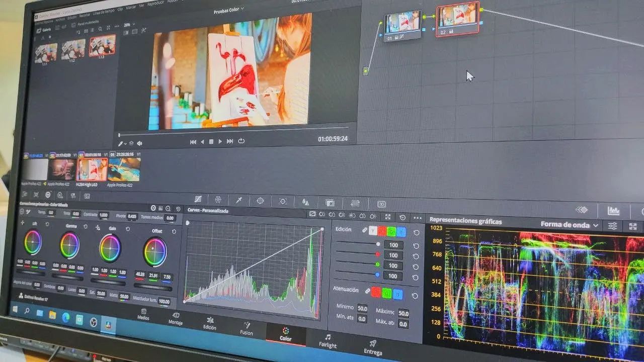Open the Pruebas Color timeline dropdown
This screenshot has height=362, width=644.
[x=228, y=9]
